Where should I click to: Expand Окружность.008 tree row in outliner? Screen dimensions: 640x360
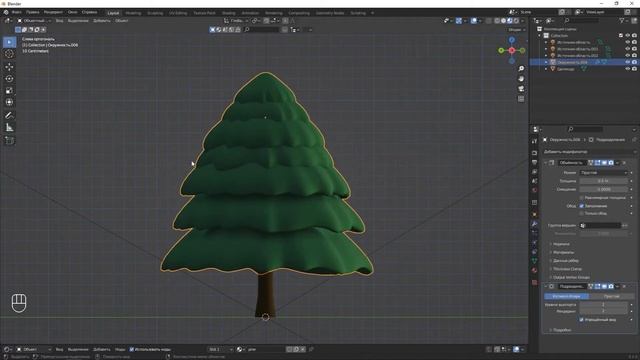pos(546,62)
